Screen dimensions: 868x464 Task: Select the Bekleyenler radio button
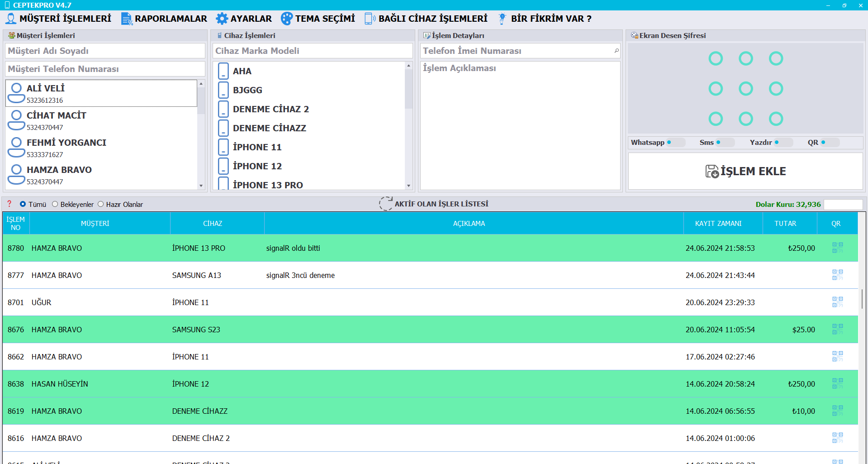click(55, 204)
